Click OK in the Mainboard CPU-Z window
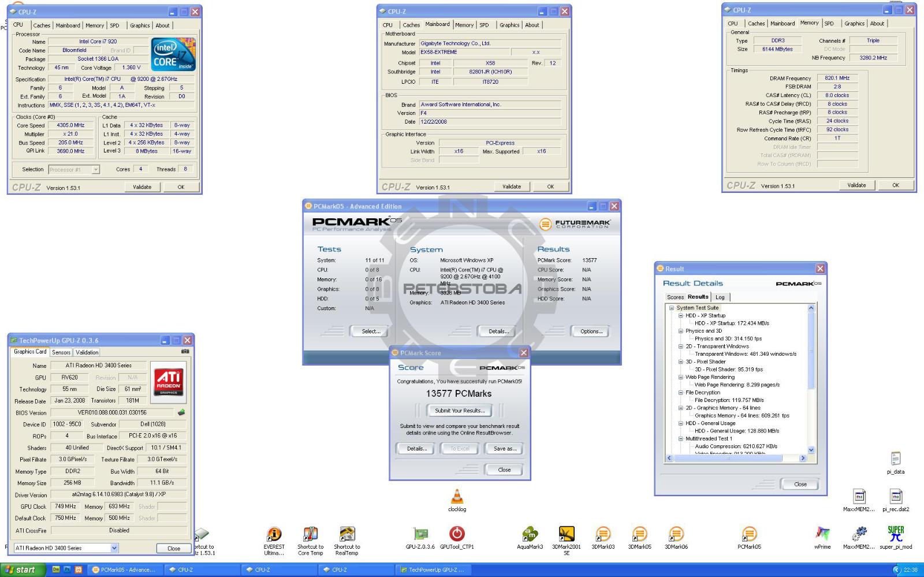Image resolution: width=924 pixels, height=577 pixels. click(x=550, y=187)
